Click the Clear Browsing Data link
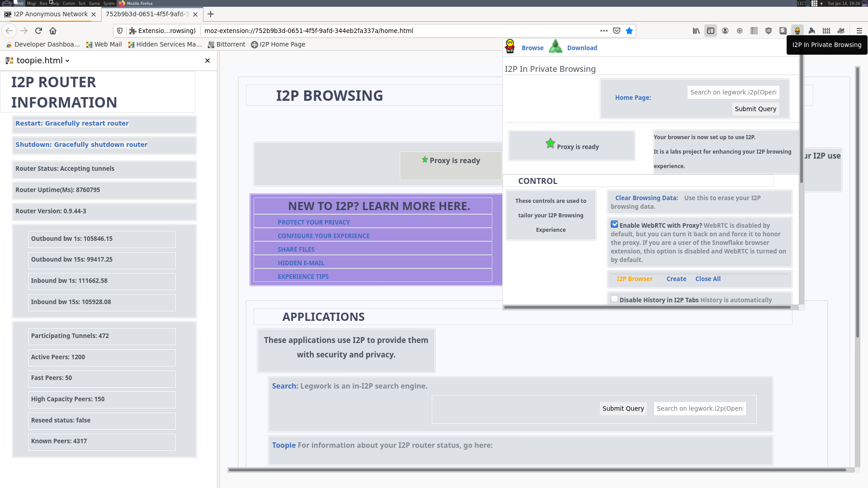 point(646,198)
